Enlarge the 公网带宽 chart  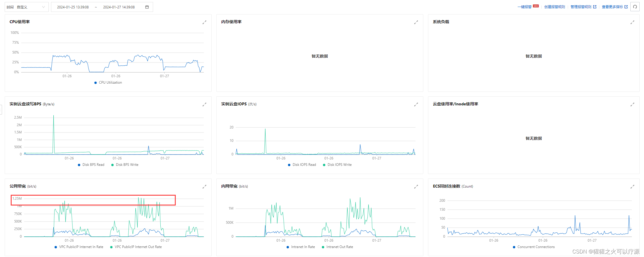(204, 186)
